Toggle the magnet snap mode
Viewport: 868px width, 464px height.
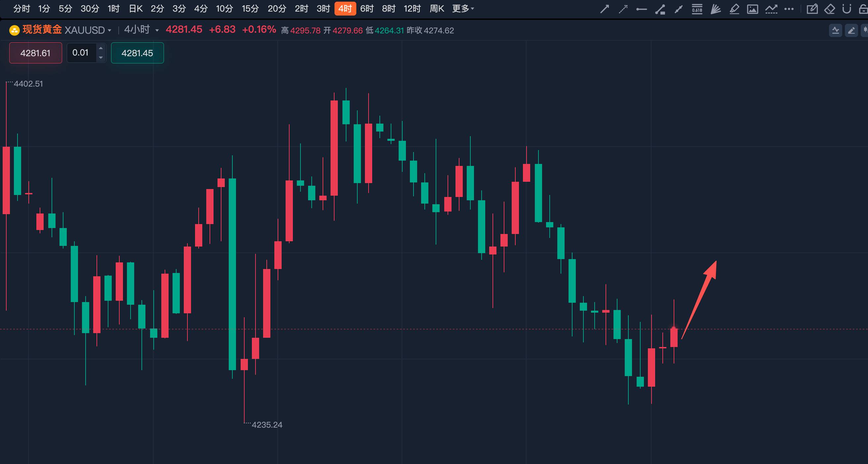click(847, 9)
